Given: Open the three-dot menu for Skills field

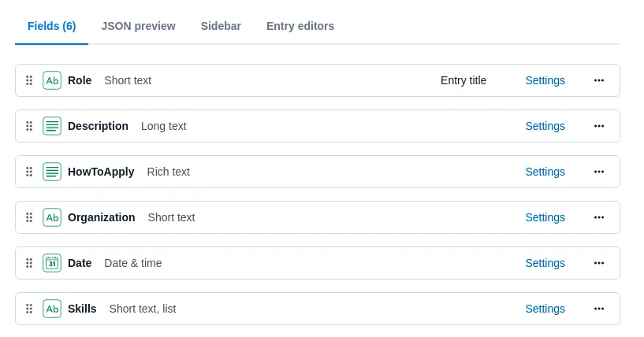Looking at the screenshot, I should coord(599,309).
